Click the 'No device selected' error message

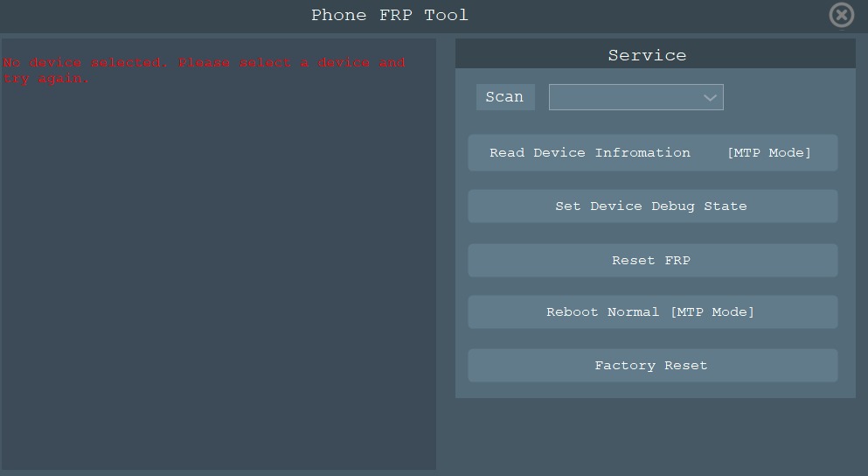tap(204, 70)
